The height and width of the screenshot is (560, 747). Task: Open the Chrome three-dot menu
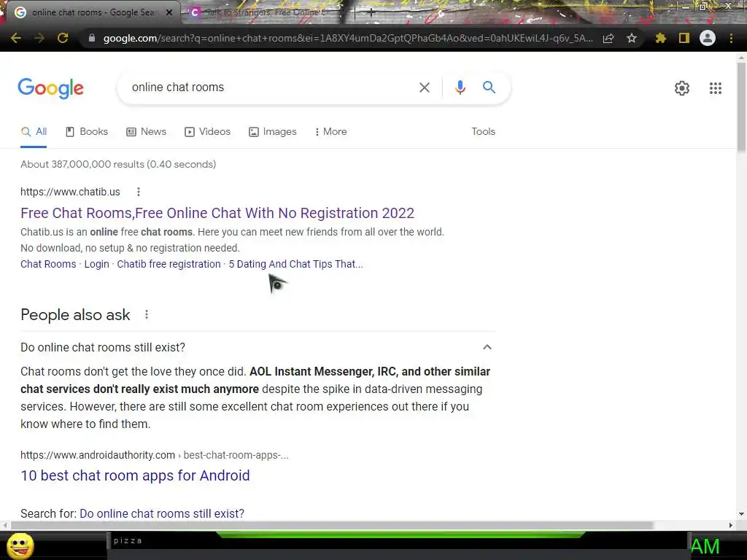point(731,38)
